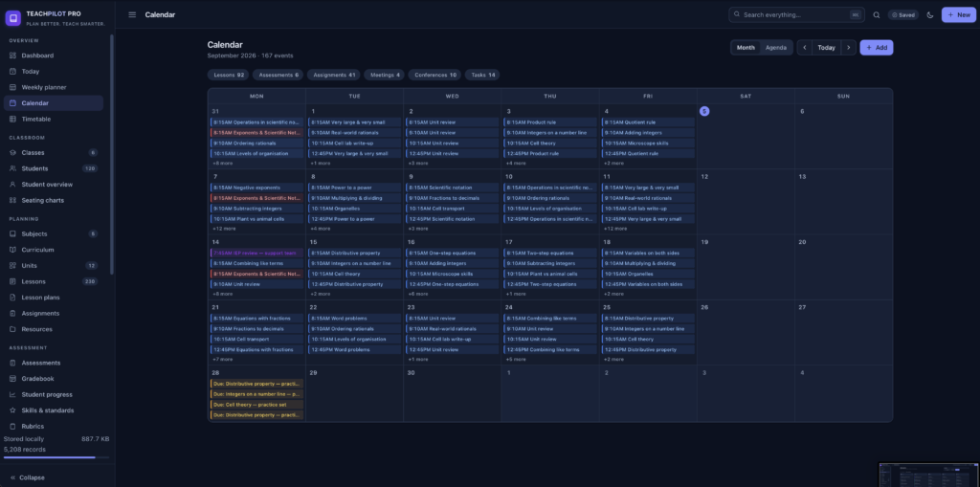Open Lessons in the sidebar
Viewport: 980px width, 487px height.
[x=54, y=282]
